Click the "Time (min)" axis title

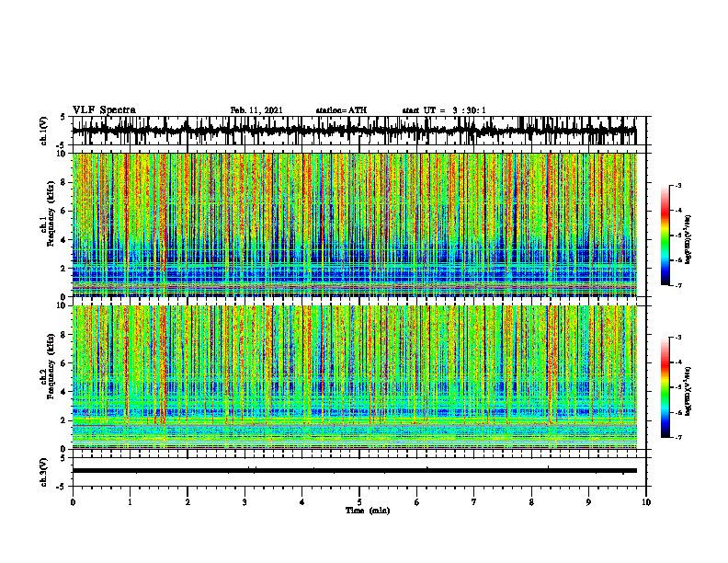368,511
